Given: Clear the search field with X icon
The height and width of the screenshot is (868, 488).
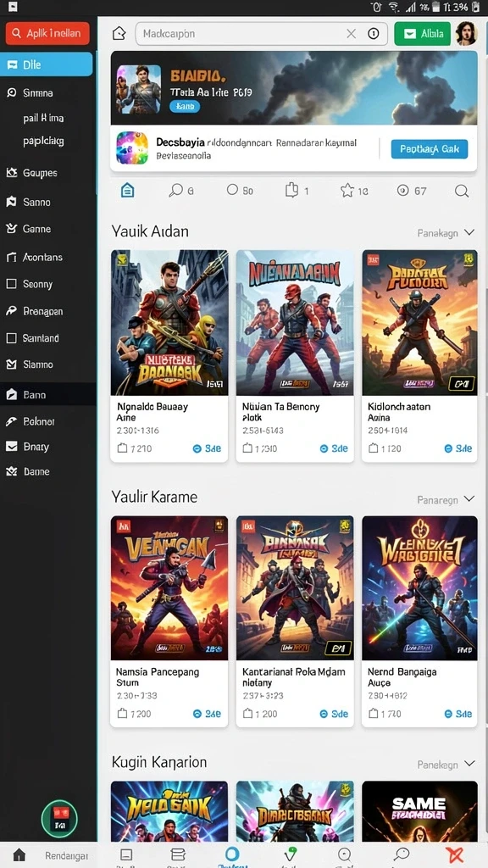Looking at the screenshot, I should tap(351, 34).
